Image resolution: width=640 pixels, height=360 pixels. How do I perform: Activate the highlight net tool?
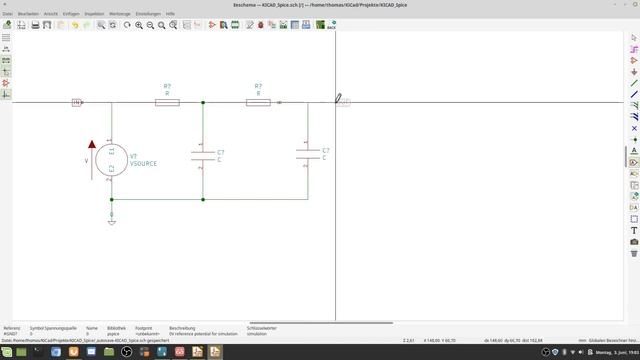(634, 49)
